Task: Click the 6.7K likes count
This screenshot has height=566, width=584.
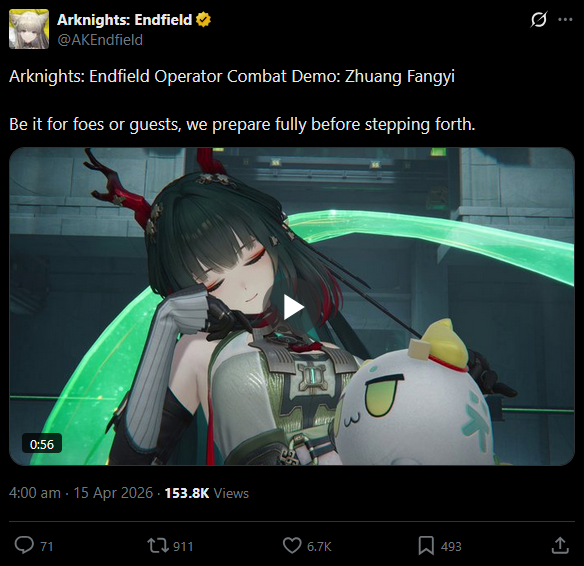Action: point(319,547)
